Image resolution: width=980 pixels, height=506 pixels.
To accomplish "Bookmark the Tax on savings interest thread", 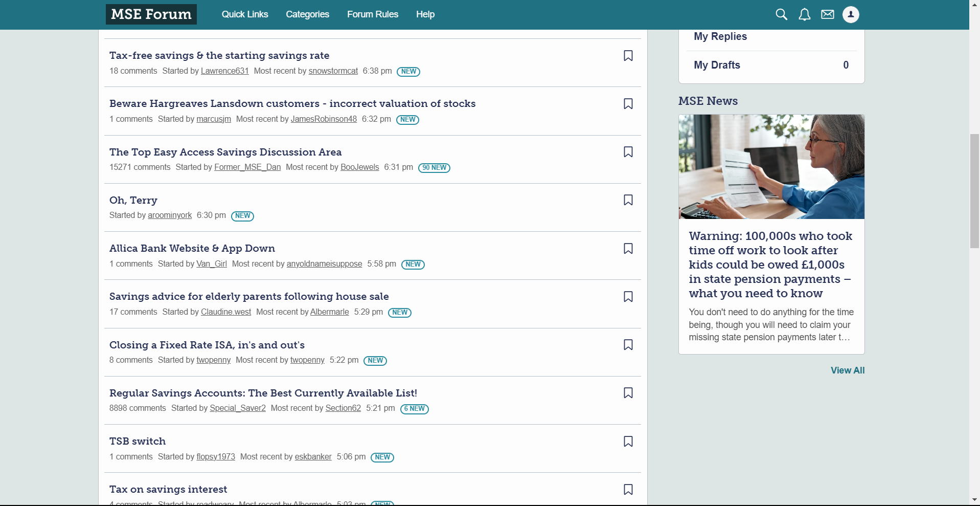I will pos(628,490).
